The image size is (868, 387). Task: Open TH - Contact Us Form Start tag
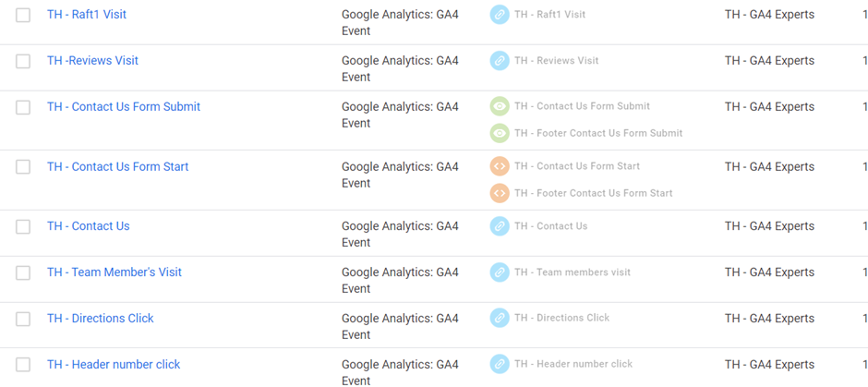click(x=117, y=167)
